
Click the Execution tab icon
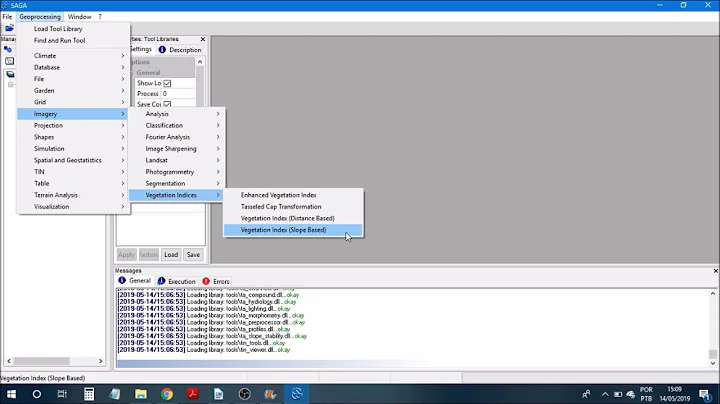coord(161,281)
